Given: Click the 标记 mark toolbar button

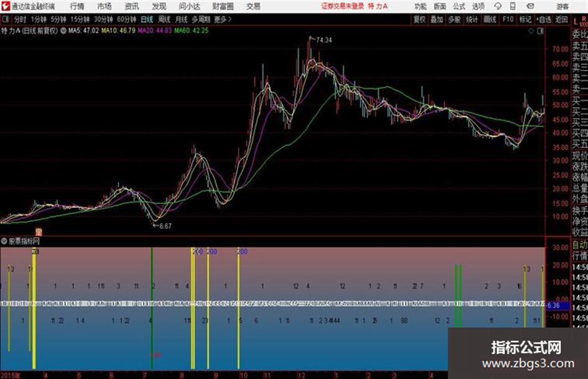Looking at the screenshot, I should click(x=525, y=19).
